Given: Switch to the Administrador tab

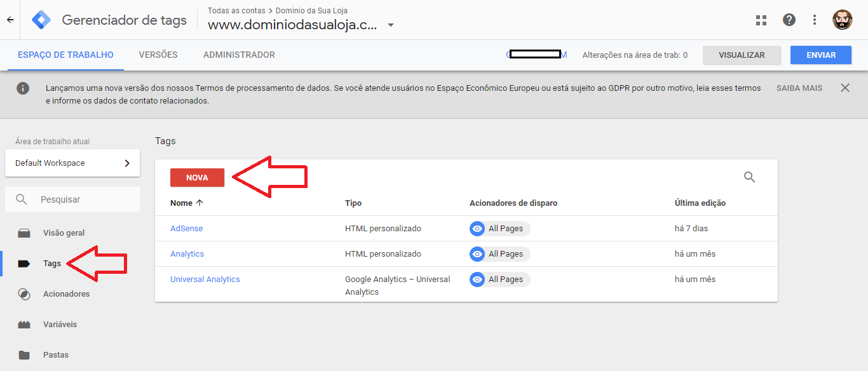Looking at the screenshot, I should [x=239, y=55].
